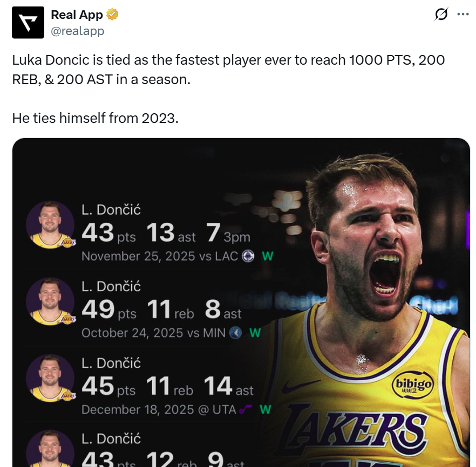Viewport: 476px width, 467px height.
Task: Open the @realapp handle link
Action: point(77,31)
